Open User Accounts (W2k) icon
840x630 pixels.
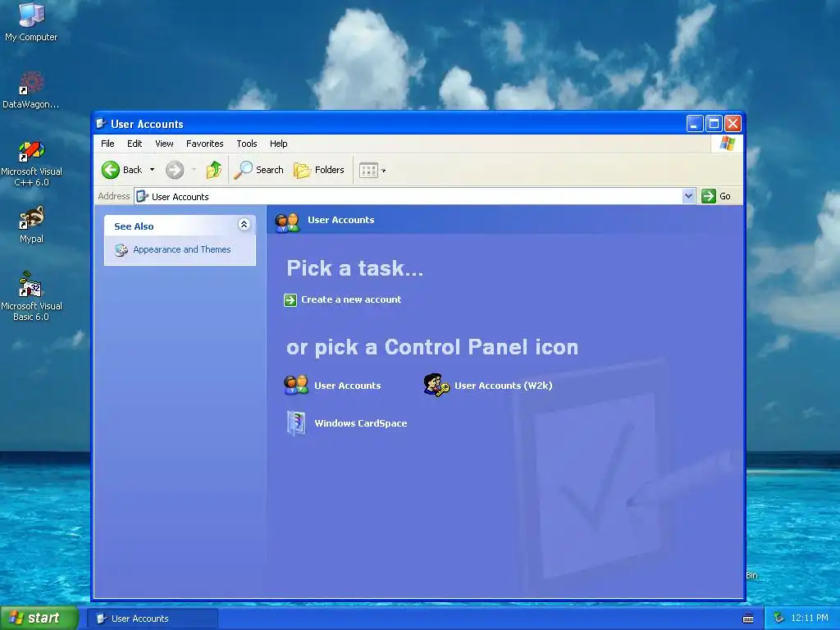click(436, 386)
